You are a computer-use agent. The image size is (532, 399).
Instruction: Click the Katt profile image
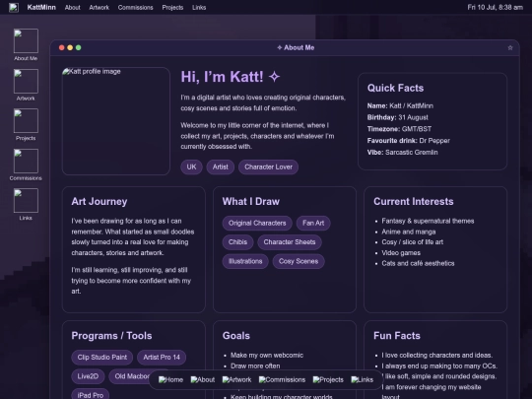[116, 121]
